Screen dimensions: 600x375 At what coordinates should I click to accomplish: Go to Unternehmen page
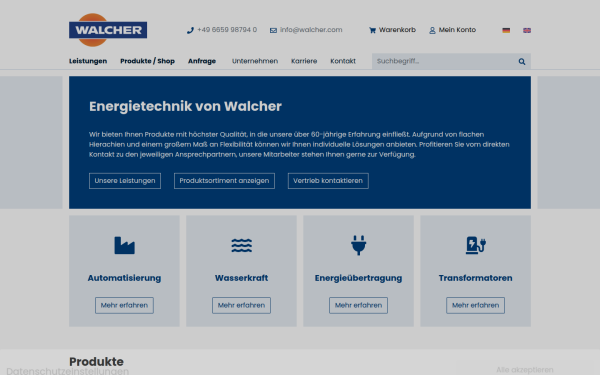point(255,61)
